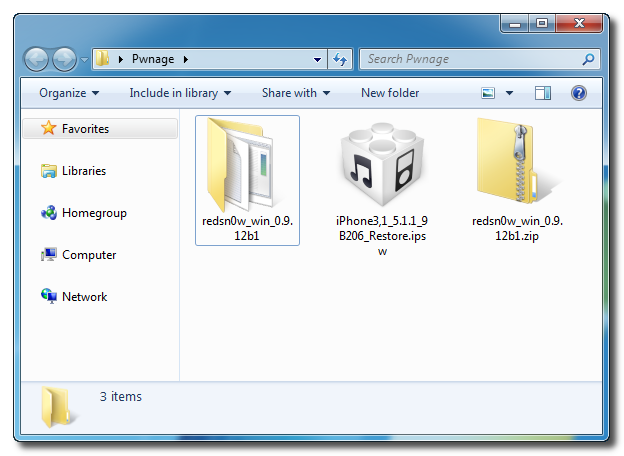Click the Homegroup icon
The height and width of the screenshot is (456, 624).
pos(49,213)
